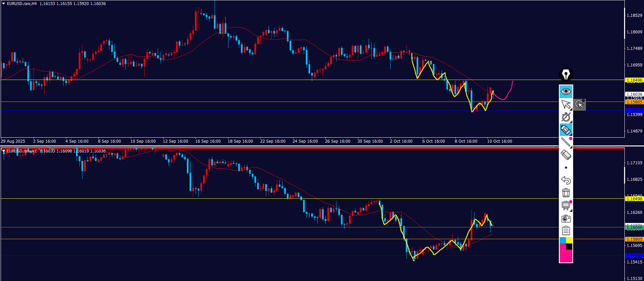Click the 1.16496 price label on H4 chart
This screenshot has height=281, width=644.
(x=634, y=80)
